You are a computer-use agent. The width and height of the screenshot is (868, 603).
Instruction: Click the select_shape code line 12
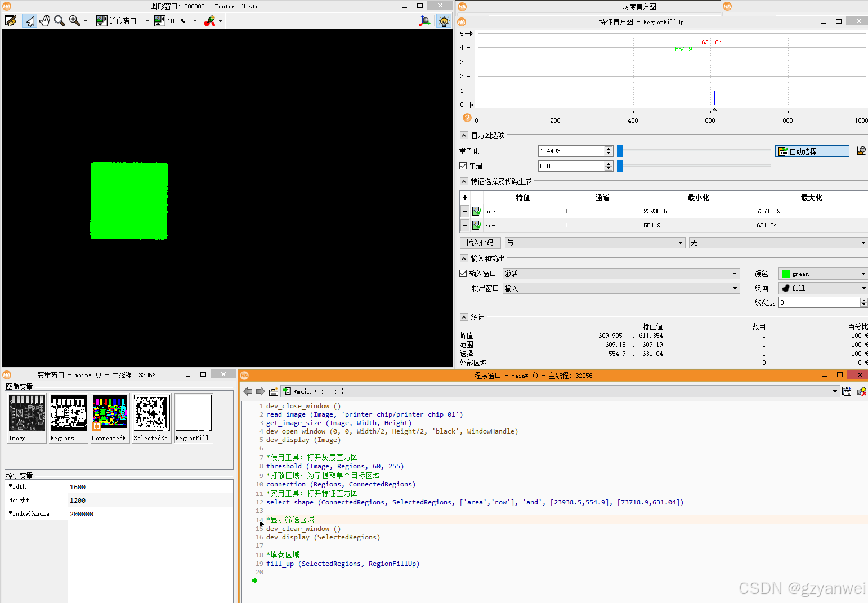pyautogui.click(x=475, y=502)
